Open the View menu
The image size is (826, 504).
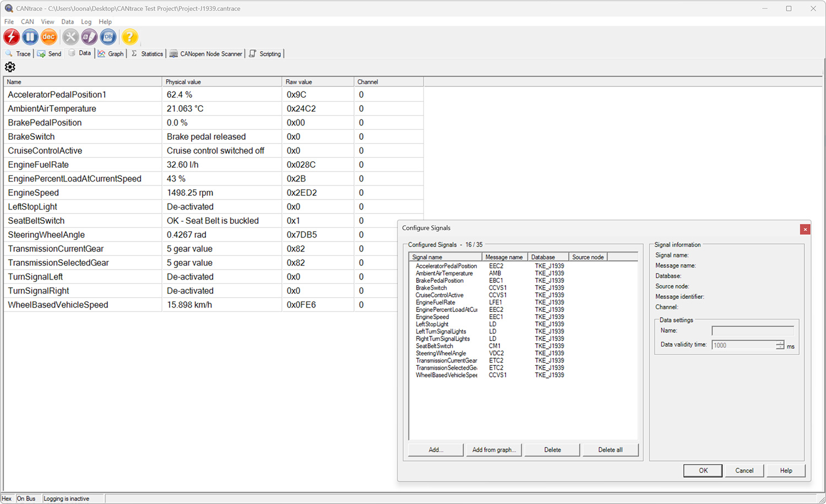click(x=47, y=21)
